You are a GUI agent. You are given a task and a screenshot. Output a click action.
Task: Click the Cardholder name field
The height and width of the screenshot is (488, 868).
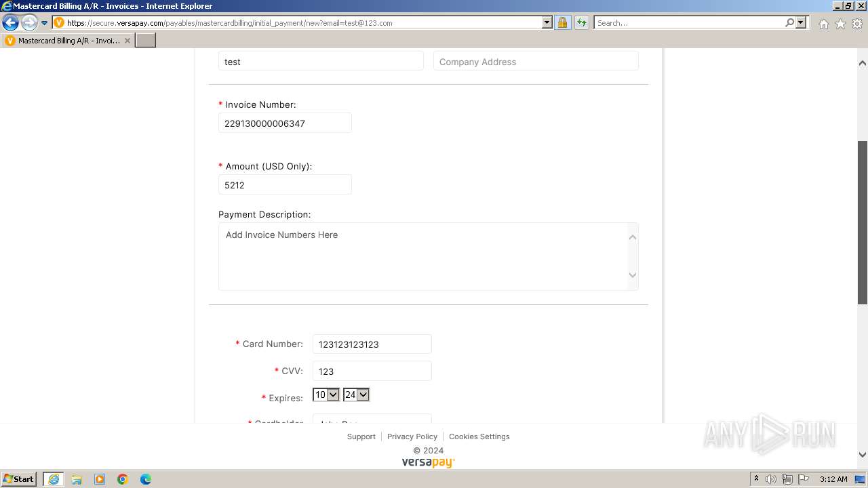(372, 419)
